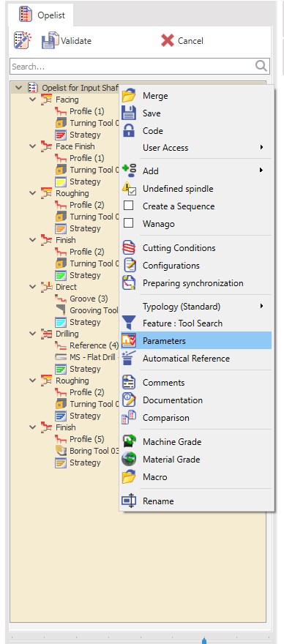Enable the Wanago checkbox

[x=129, y=223]
